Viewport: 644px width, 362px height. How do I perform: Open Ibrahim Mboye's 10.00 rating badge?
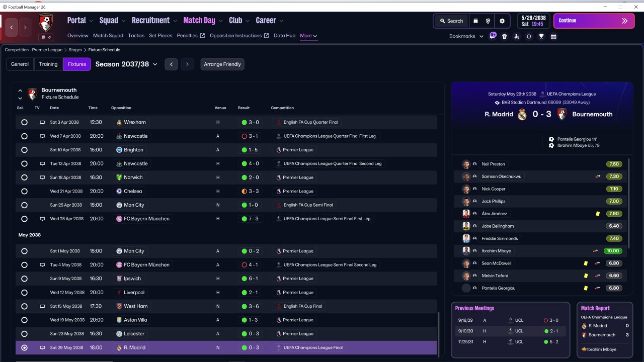click(x=614, y=251)
